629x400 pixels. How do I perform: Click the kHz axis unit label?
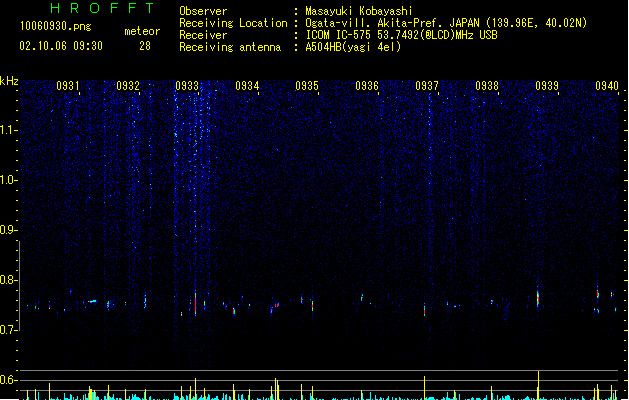9,81
